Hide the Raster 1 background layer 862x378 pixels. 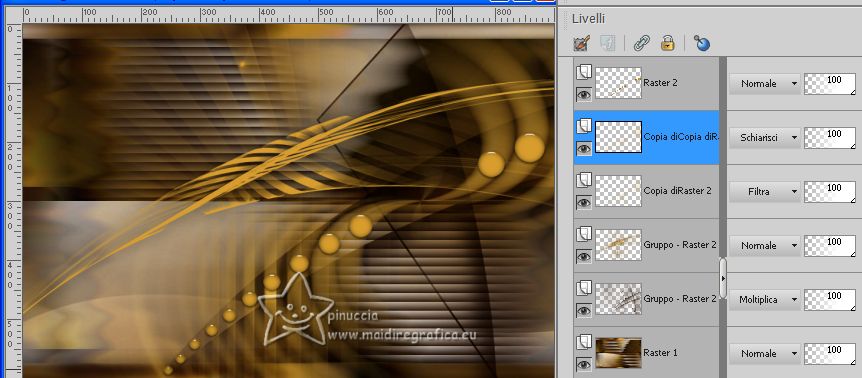583,365
